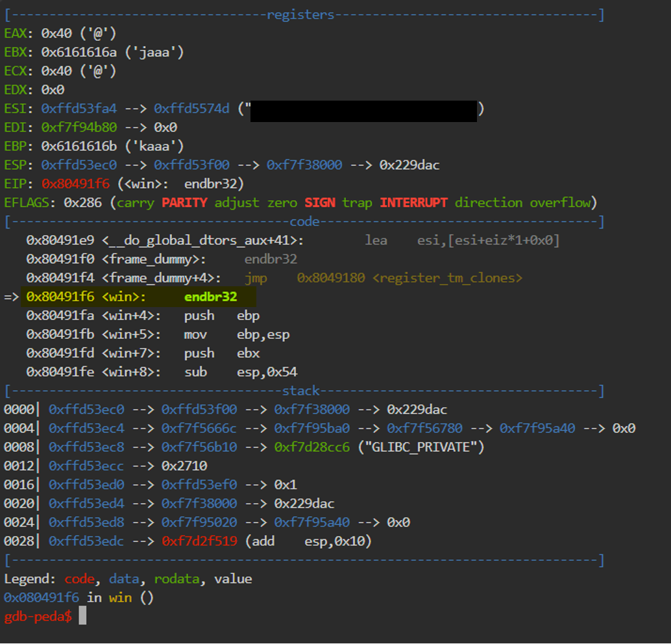
Task: Click the EDX register label
Action: pos(16,90)
